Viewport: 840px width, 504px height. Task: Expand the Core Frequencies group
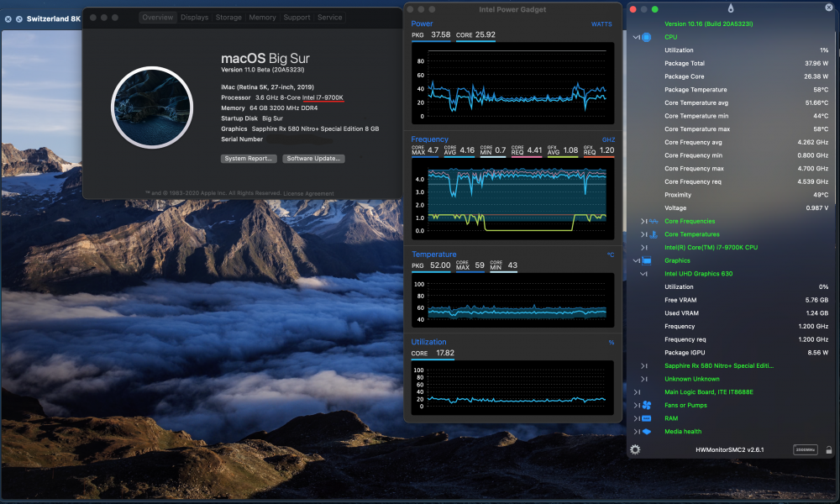tap(644, 221)
